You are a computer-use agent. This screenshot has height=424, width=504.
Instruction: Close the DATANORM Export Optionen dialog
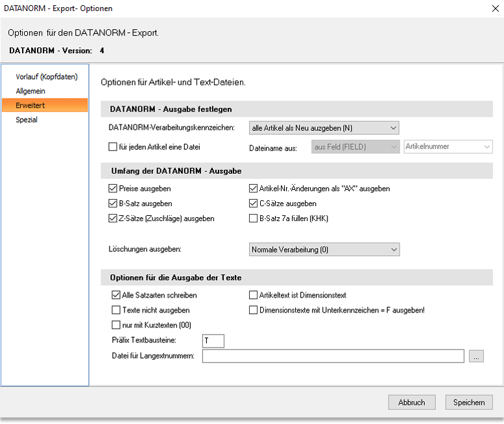tap(496, 8)
